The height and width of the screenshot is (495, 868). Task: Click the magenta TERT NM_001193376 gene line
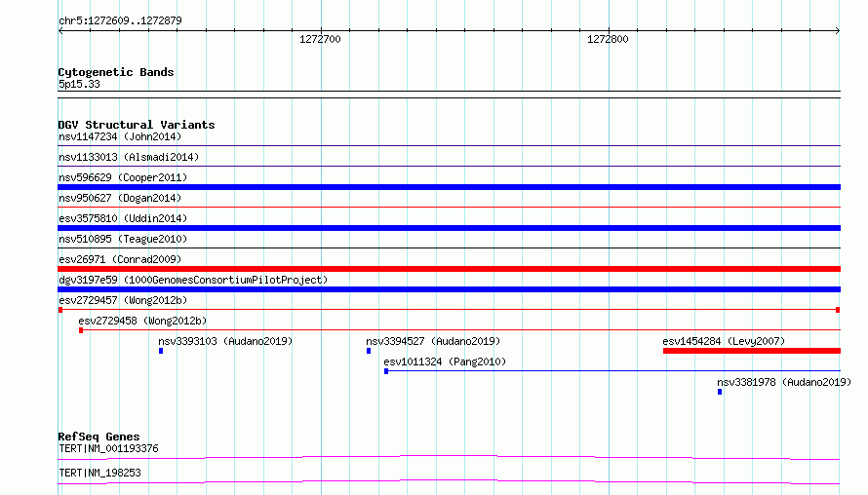coord(449,457)
